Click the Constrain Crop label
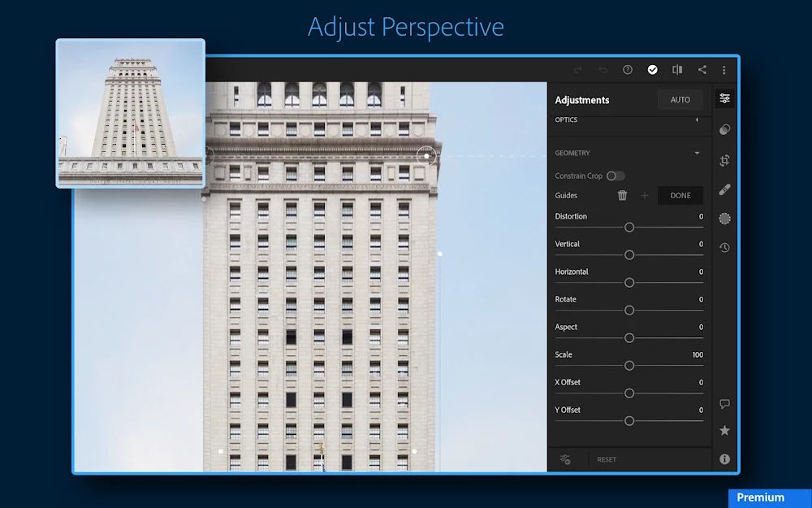 578,176
